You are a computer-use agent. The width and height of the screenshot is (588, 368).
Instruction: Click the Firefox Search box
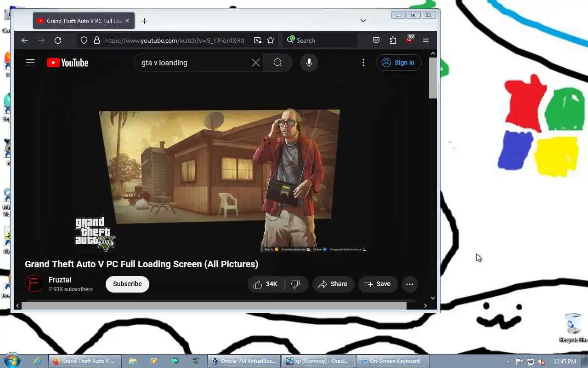pyautogui.click(x=320, y=40)
